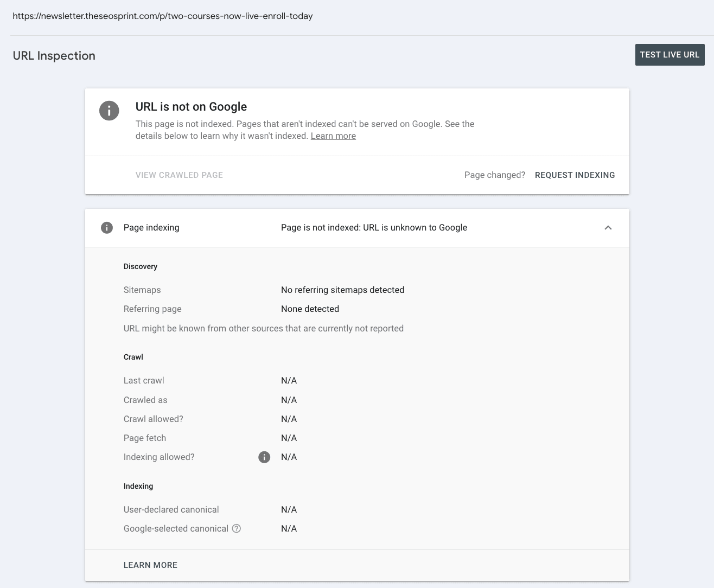Screen dimensions: 714x588
Task: Click the inspected URL text at top
Action: 163,16
